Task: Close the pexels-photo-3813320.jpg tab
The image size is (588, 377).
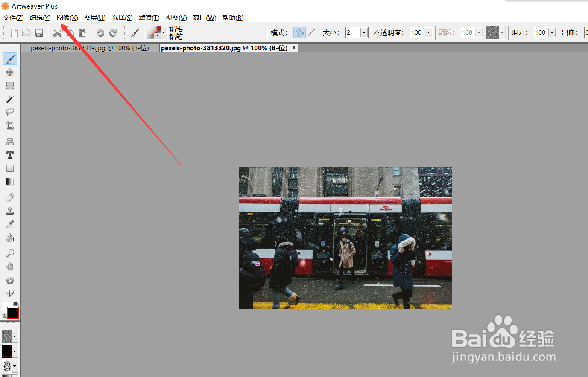Action: pyautogui.click(x=294, y=48)
